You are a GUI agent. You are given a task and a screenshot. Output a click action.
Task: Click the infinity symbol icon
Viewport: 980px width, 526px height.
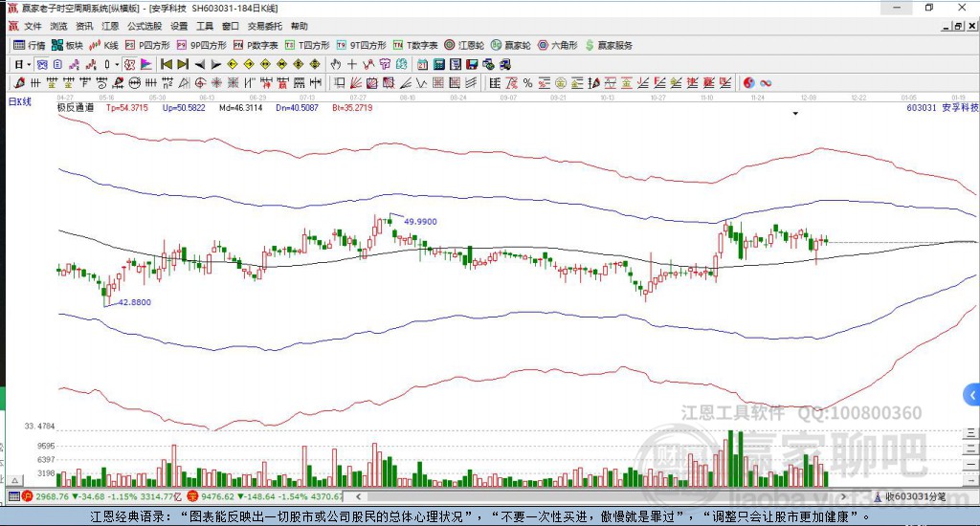[x=765, y=83]
